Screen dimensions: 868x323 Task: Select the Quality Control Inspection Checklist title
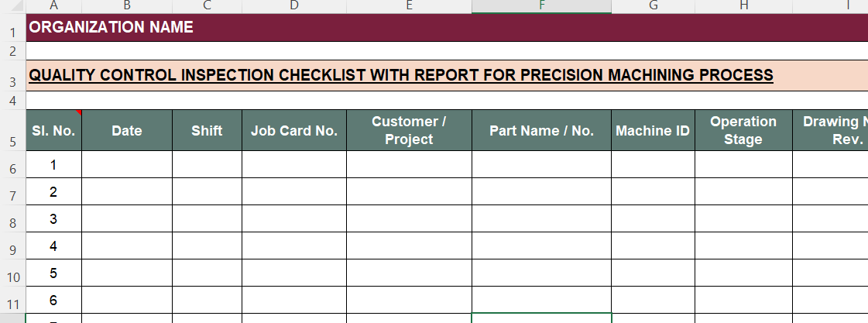[400, 75]
